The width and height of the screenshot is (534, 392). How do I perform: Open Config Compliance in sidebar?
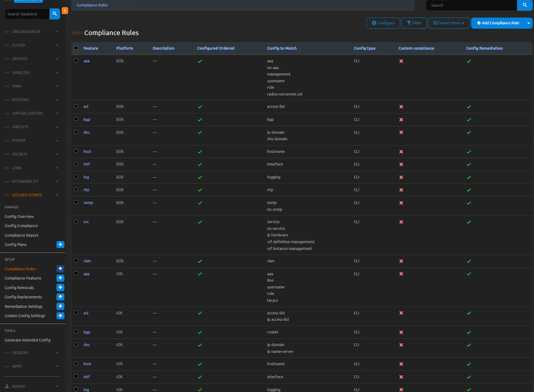[x=21, y=226]
